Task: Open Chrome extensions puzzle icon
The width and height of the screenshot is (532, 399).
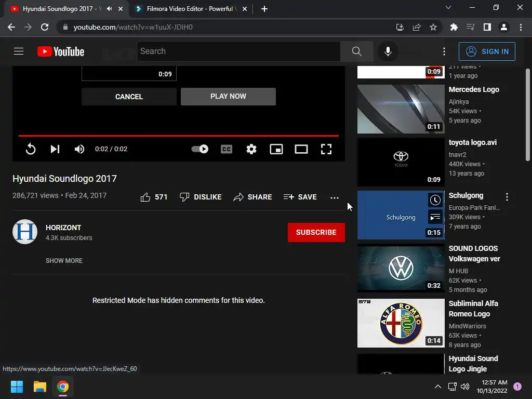Action: (454, 27)
